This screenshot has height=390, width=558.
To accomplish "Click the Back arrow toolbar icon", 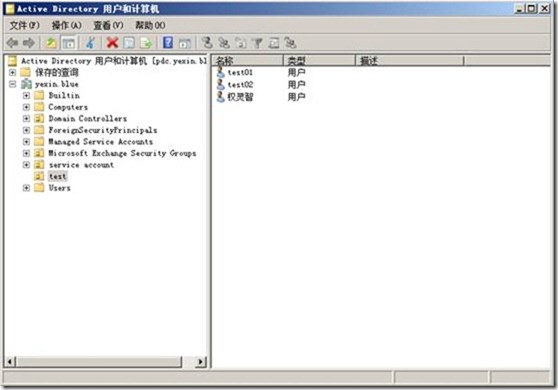I will click(12, 43).
